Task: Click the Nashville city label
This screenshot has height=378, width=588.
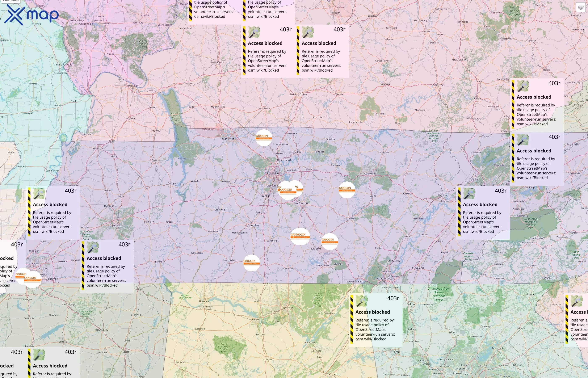Action: [273, 173]
